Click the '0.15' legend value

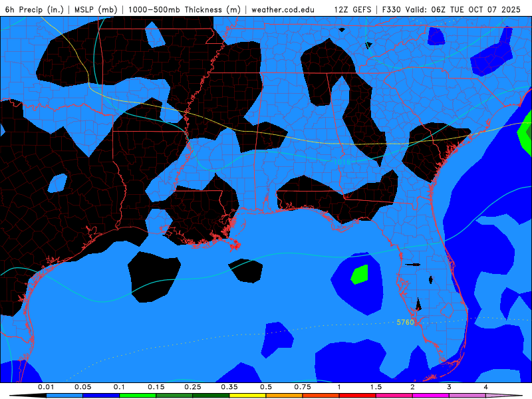point(156,387)
